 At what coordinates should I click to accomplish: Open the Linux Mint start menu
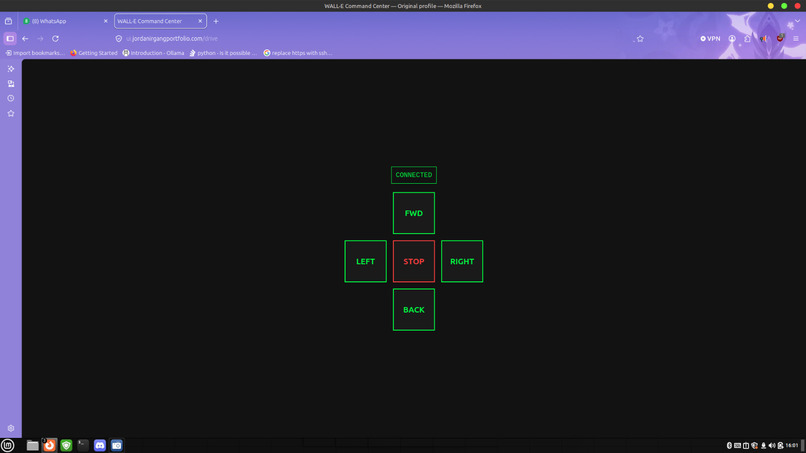pyautogui.click(x=7, y=445)
